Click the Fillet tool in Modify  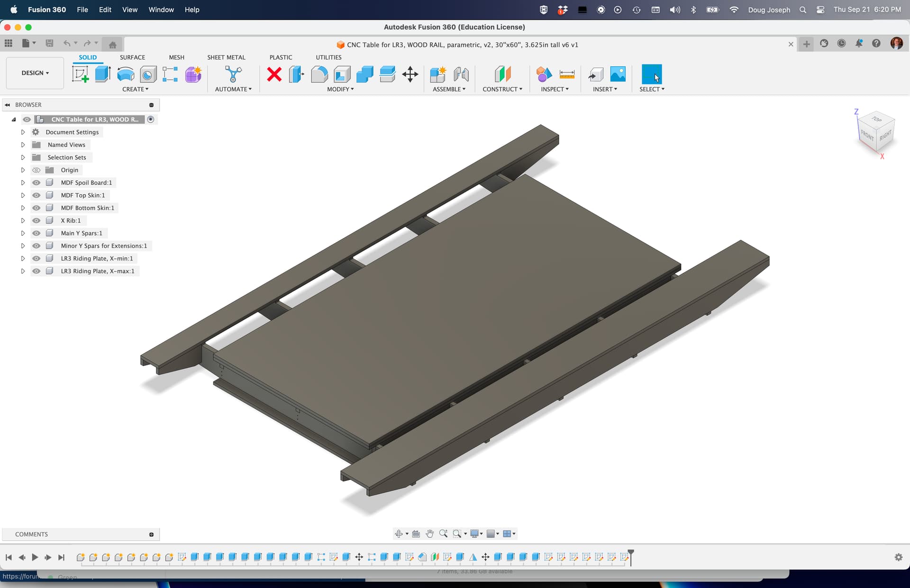click(319, 74)
